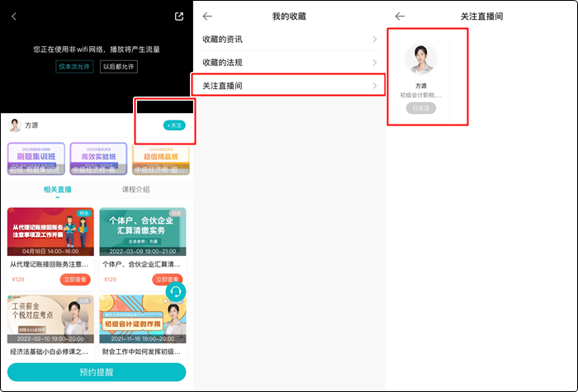Click the ¥129 price of 从代理记账 course
This screenshot has width=578, height=392.
click(17, 279)
